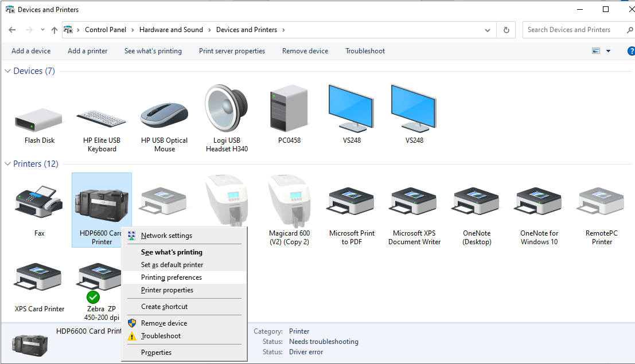This screenshot has width=635, height=364.
Task: Choose Properties at bottom of context menu
Action: (x=184, y=353)
